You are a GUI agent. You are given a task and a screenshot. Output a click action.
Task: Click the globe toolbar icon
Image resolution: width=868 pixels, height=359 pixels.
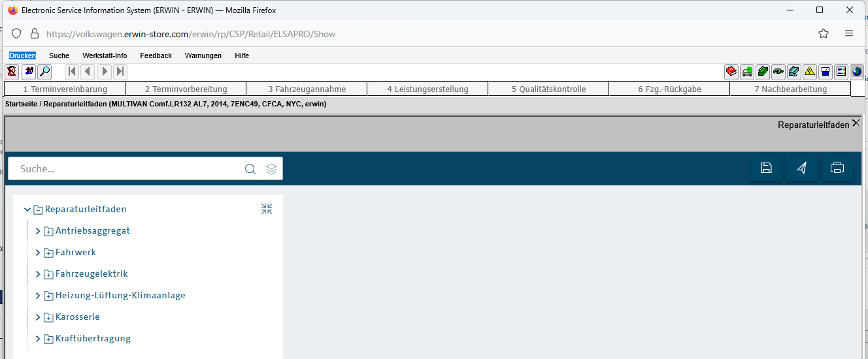coord(857,72)
